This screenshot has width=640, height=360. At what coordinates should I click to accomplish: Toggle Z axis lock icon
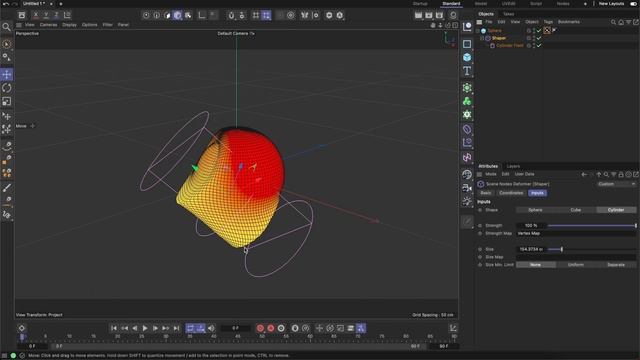(x=56, y=15)
